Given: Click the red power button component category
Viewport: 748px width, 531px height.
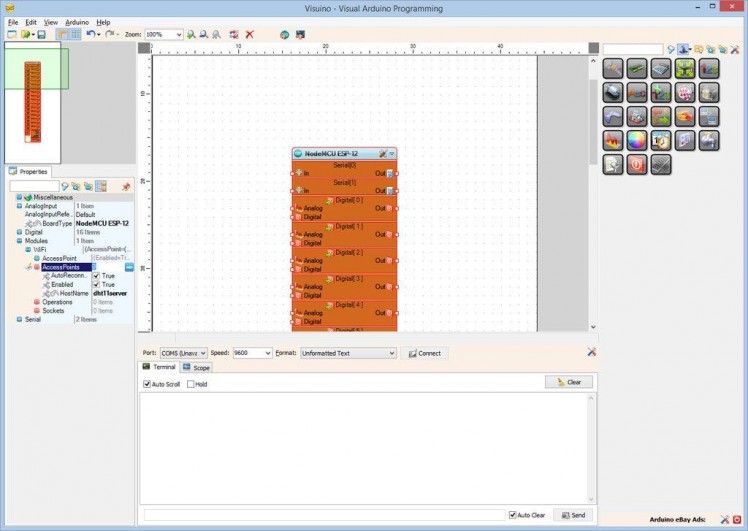Looking at the screenshot, I should (x=636, y=165).
